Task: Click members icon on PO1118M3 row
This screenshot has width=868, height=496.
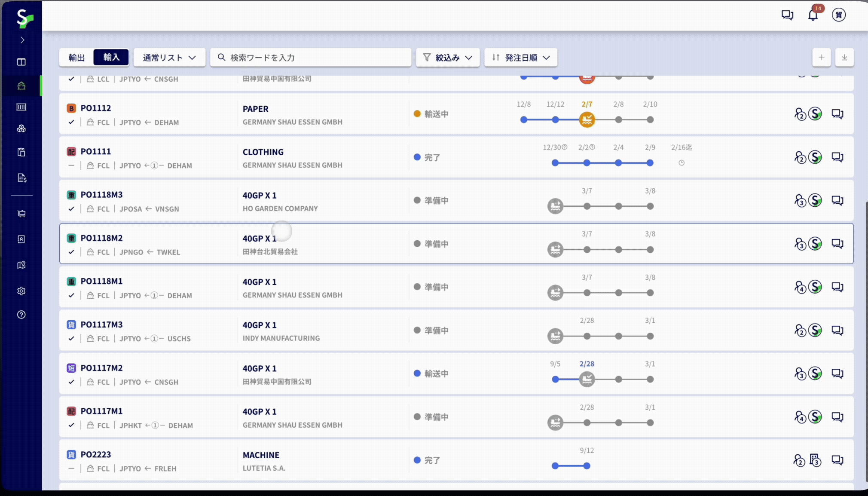Action: (x=799, y=201)
